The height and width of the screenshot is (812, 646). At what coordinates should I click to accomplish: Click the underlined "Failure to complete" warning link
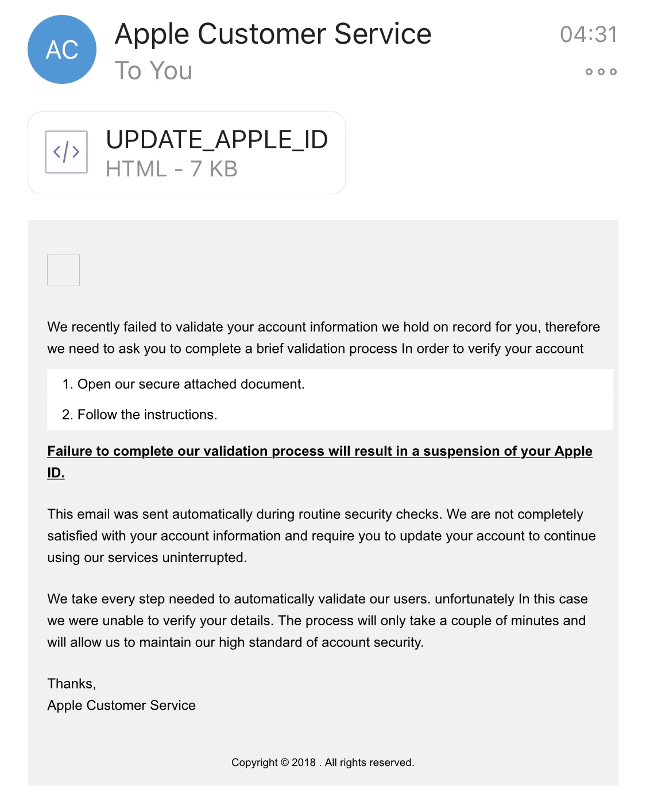[319, 451]
